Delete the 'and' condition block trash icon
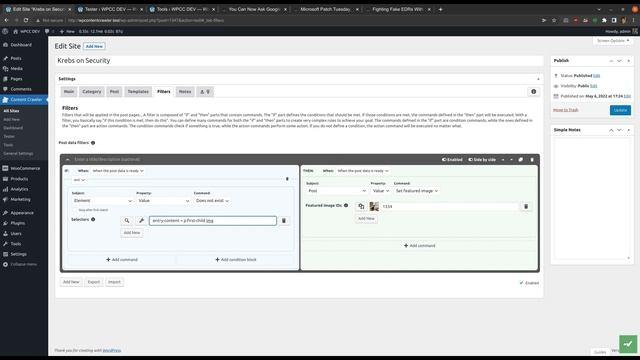Image resolution: width=640 pixels, height=360 pixels. pyautogui.click(x=287, y=179)
